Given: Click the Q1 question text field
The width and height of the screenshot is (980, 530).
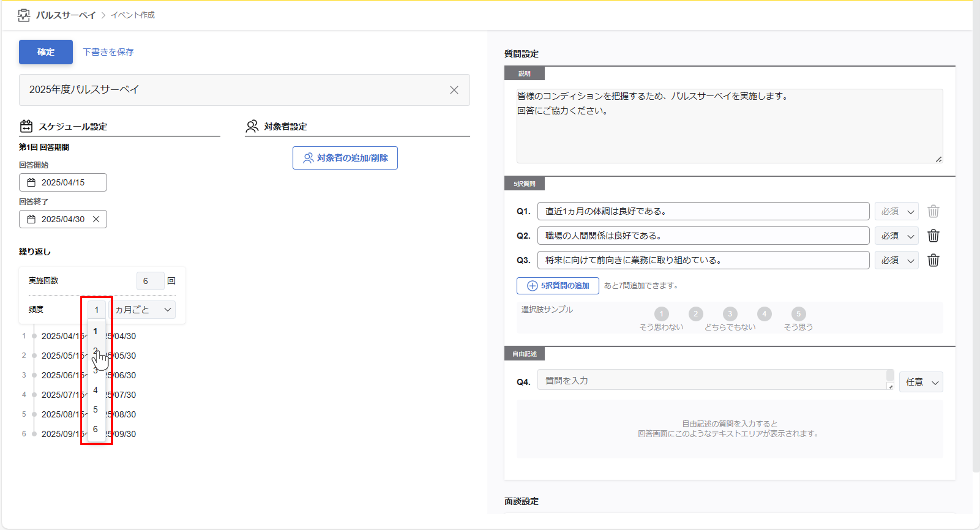Looking at the screenshot, I should (703, 211).
